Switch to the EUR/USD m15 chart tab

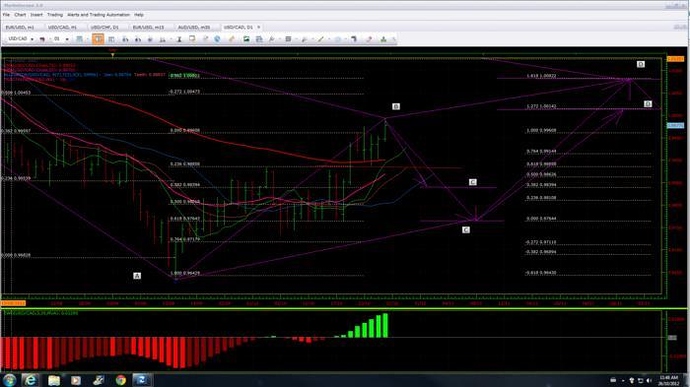(148, 27)
